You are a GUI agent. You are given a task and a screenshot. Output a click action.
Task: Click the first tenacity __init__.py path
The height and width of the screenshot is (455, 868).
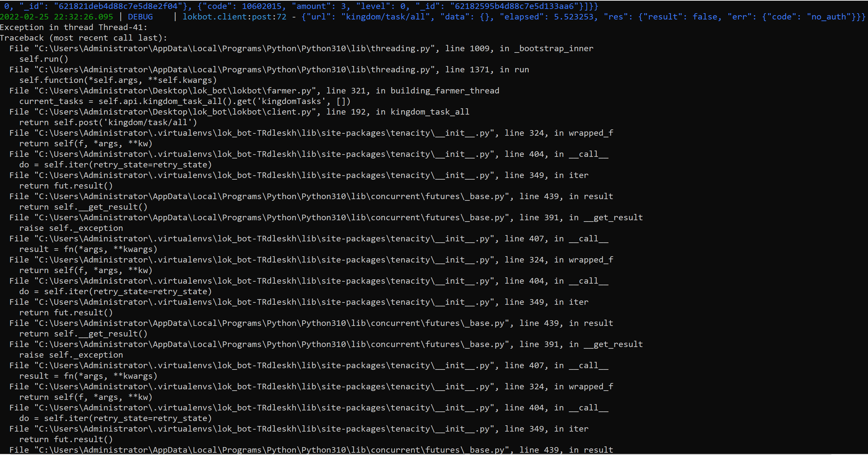(236, 133)
